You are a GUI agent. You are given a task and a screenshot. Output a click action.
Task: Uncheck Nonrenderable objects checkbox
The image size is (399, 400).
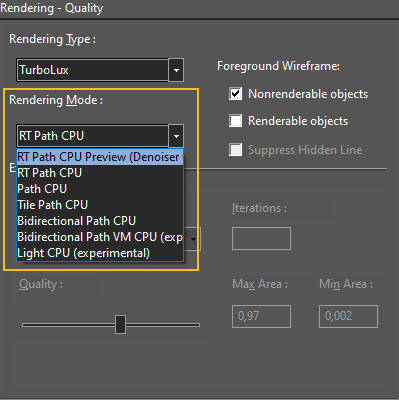(x=236, y=94)
